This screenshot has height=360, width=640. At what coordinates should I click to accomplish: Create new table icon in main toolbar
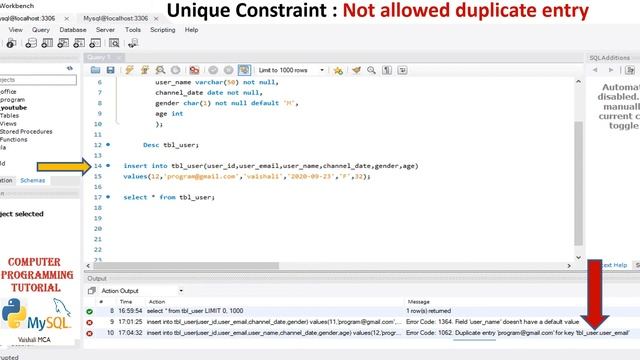[47, 43]
